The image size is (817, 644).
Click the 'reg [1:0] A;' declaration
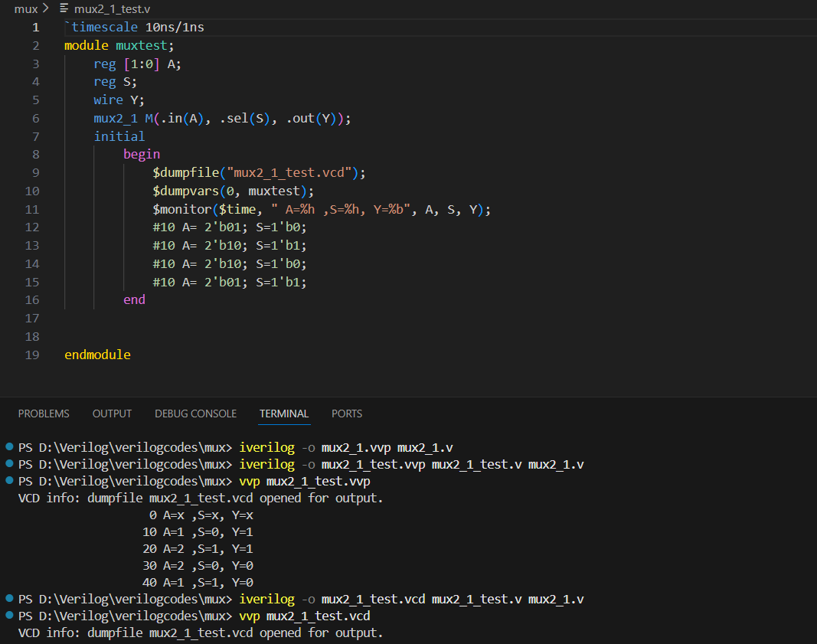(137, 64)
